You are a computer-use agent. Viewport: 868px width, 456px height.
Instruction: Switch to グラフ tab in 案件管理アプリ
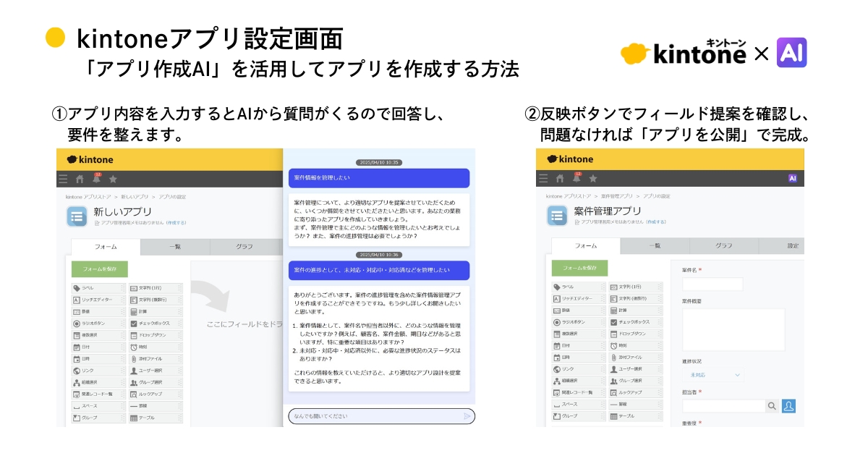pyautogui.click(x=724, y=246)
